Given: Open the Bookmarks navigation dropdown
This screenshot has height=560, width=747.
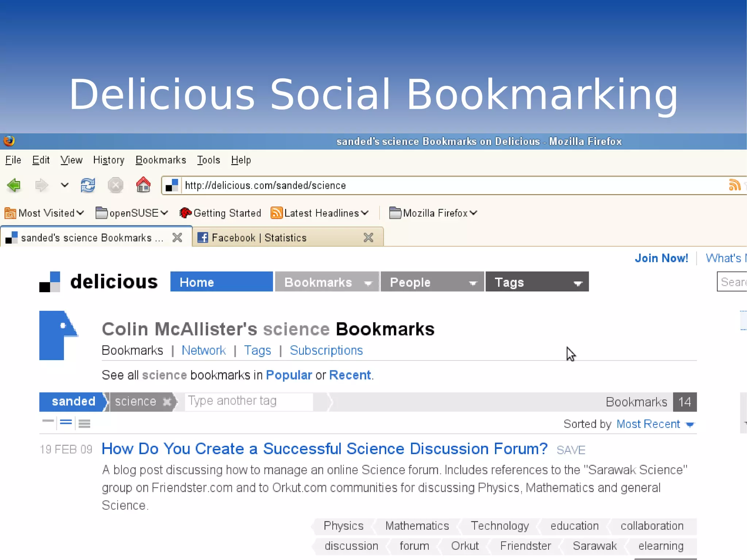Looking at the screenshot, I should coord(327,282).
